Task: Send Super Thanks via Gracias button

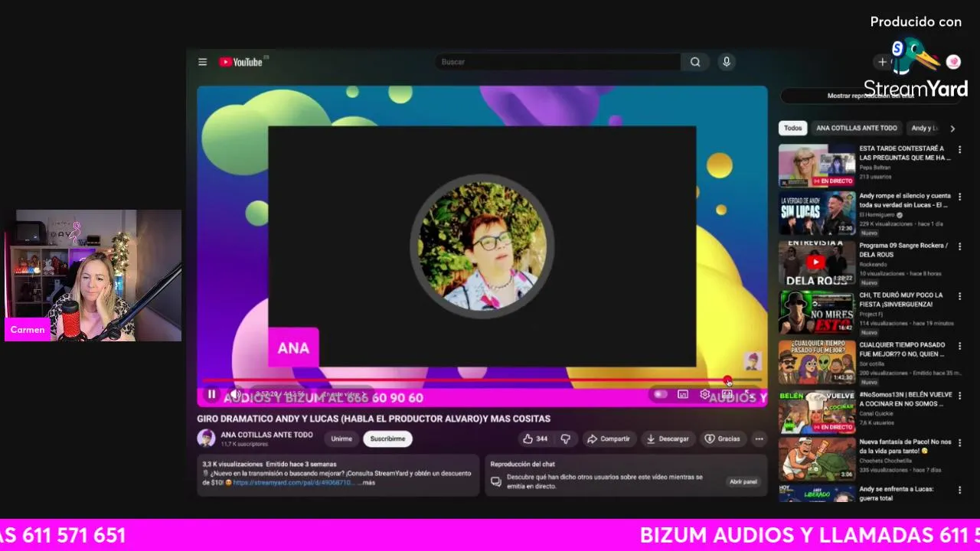Action: click(722, 439)
